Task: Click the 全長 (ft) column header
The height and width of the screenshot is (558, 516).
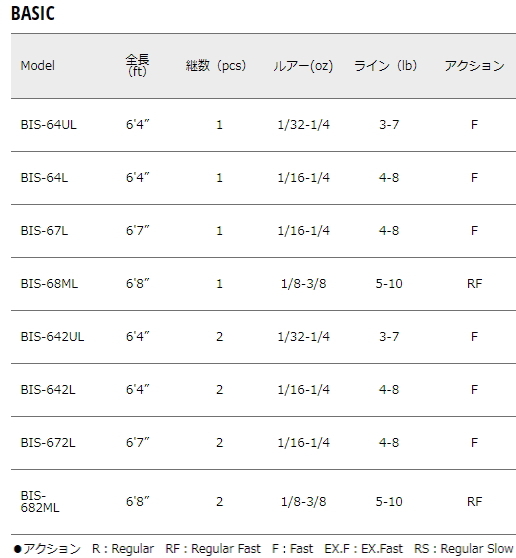Action: (137, 65)
